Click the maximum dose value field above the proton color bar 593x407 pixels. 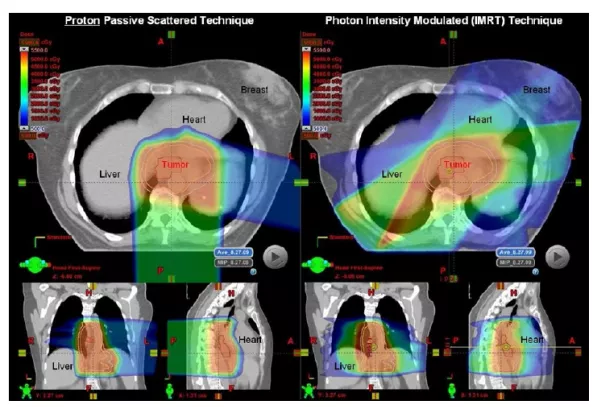pyautogui.click(x=29, y=42)
